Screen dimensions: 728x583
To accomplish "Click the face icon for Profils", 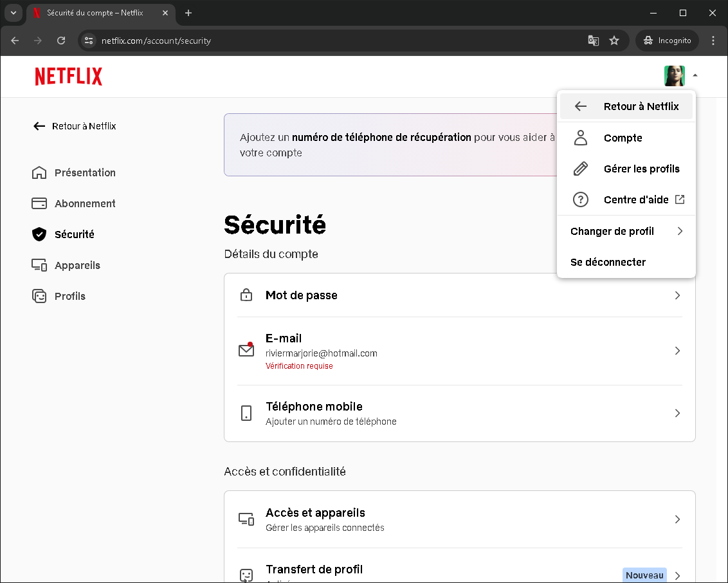I will point(39,296).
